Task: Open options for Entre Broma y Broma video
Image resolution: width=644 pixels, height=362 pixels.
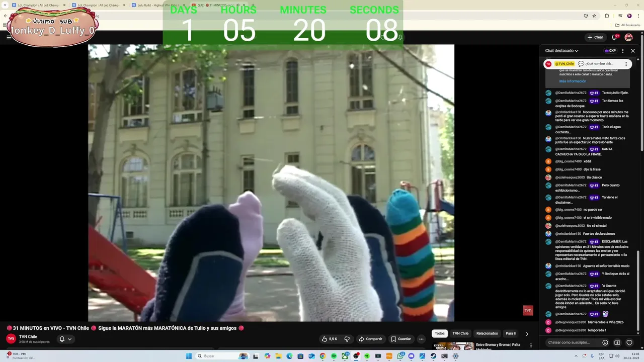Action: tap(531, 345)
